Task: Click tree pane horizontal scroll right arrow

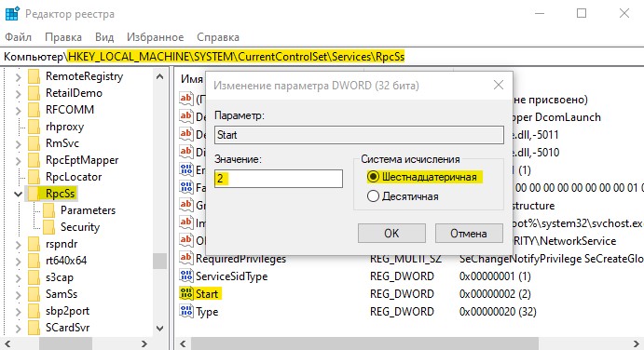Action: pos(144,343)
